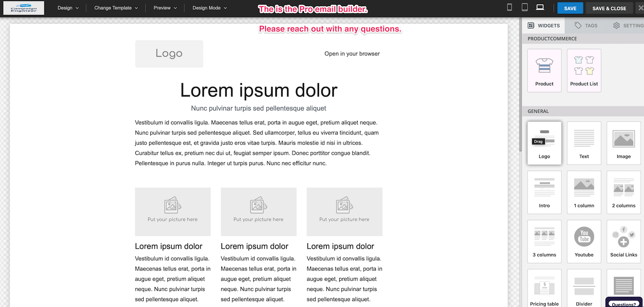Select the Youtube widget
Viewport: 644px width, 307px height.
point(584,241)
